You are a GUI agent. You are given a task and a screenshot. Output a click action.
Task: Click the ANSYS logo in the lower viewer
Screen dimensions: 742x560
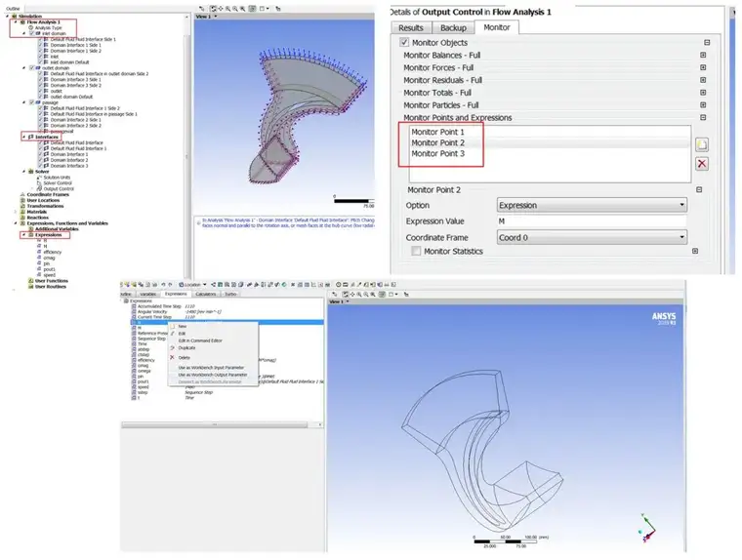click(x=664, y=318)
